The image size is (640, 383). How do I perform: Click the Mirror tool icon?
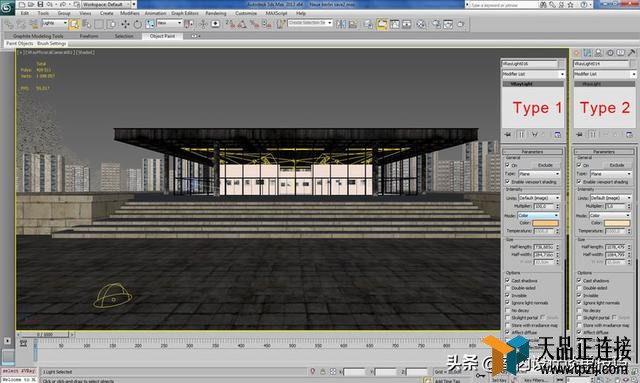[340, 24]
